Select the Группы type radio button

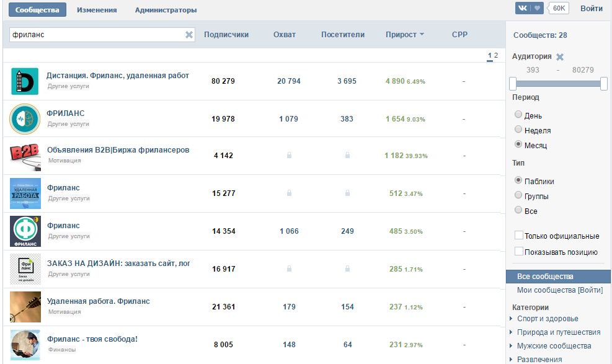click(x=518, y=195)
